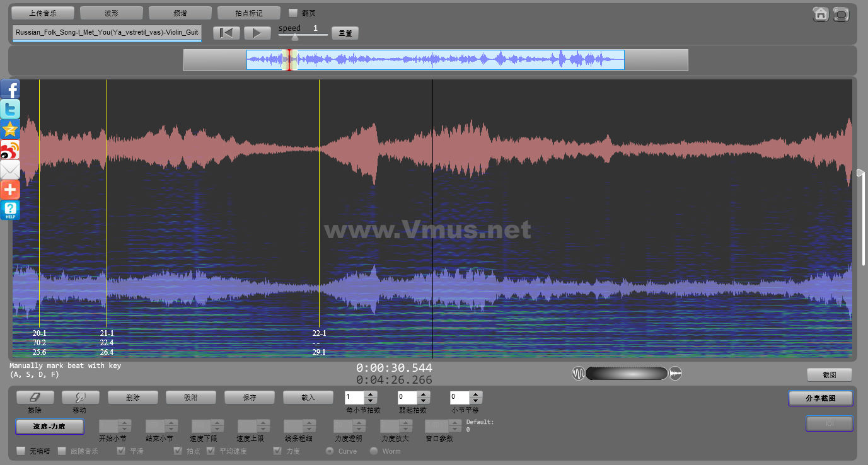Increase 弱起拍数 pickup beats stepper
Viewport: 868px width, 465px height.
[x=424, y=394]
